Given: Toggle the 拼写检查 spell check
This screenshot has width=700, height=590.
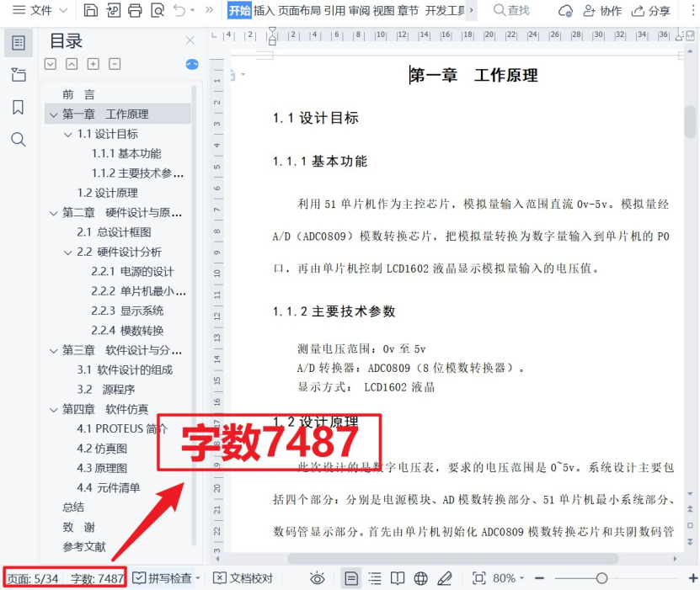Looking at the screenshot, I should [163, 578].
